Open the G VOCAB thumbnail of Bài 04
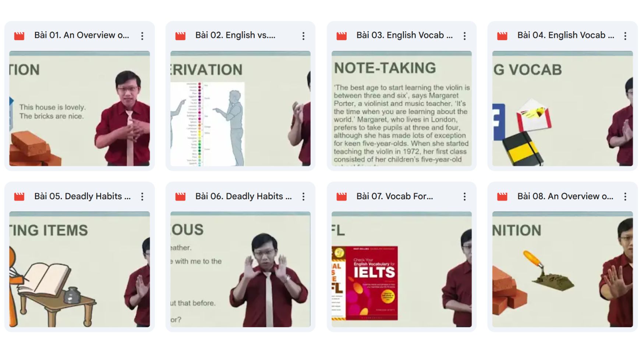644x354 pixels. (563, 108)
